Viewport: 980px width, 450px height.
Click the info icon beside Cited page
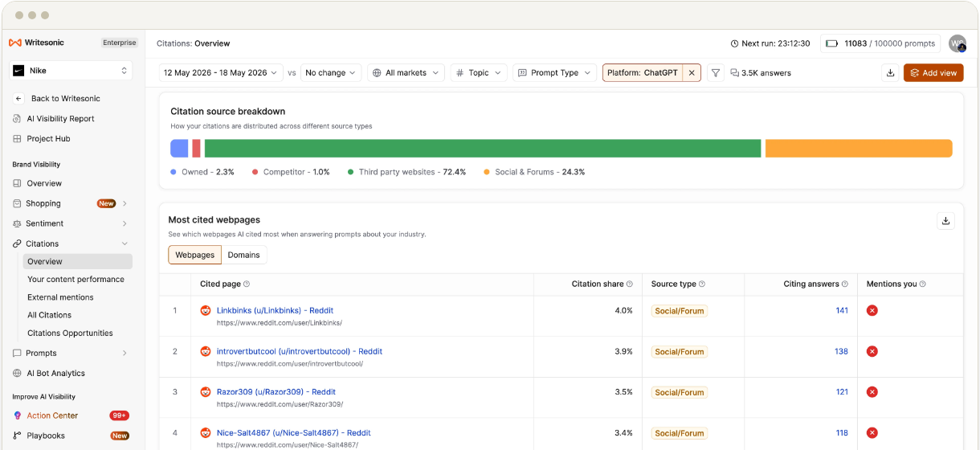(247, 284)
